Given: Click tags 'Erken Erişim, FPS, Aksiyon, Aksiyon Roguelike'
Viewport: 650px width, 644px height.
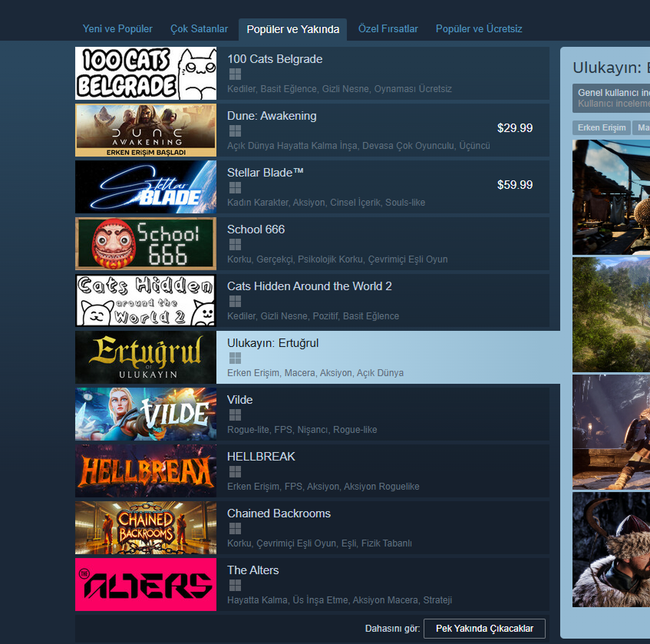Looking at the screenshot, I should (323, 487).
